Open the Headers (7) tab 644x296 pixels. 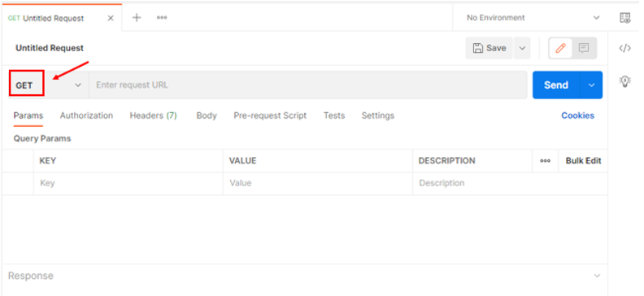click(x=153, y=115)
